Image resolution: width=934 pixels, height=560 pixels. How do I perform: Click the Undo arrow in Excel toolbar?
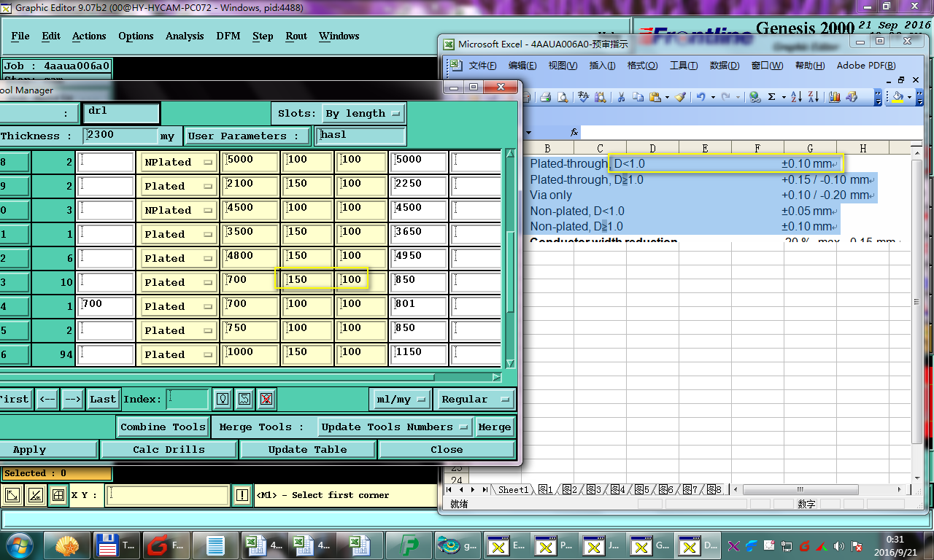(x=700, y=97)
